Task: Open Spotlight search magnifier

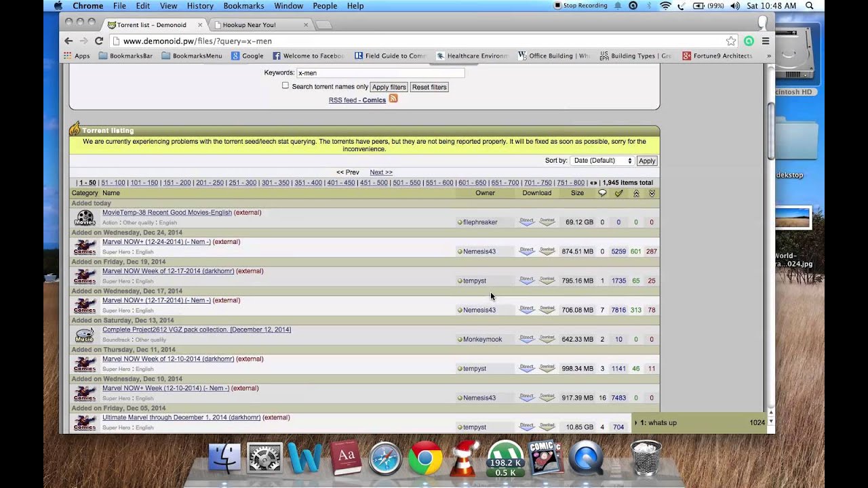Action: coord(810,5)
